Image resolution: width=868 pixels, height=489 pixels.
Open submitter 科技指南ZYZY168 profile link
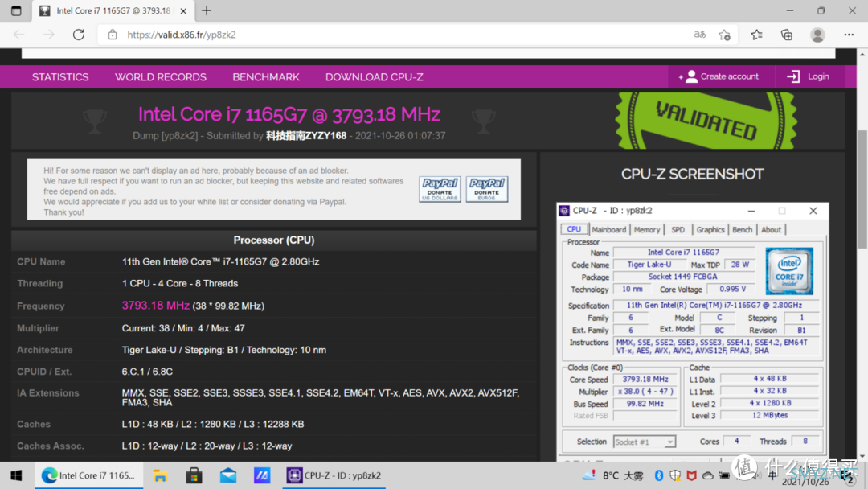tap(306, 136)
